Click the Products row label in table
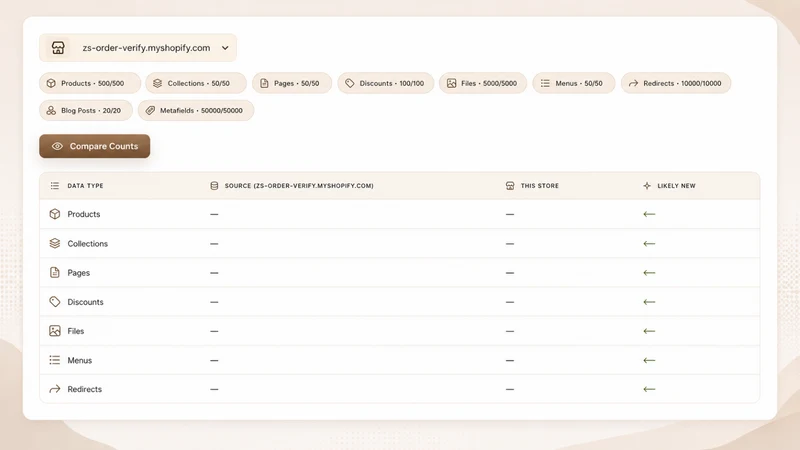The image size is (800, 450). click(x=84, y=214)
